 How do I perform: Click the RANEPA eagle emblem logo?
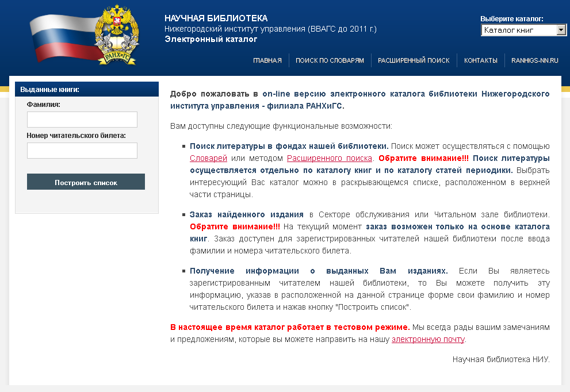(116, 36)
